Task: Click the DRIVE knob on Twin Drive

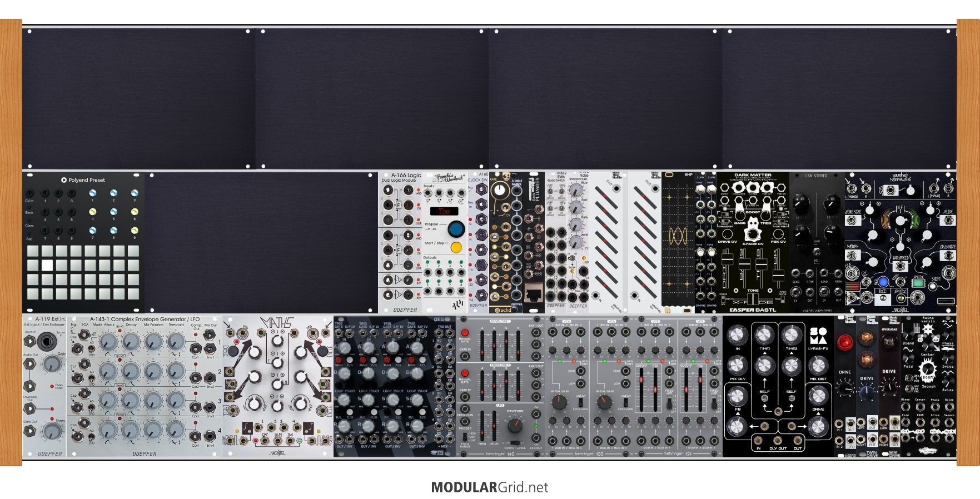Action: pos(867,393)
